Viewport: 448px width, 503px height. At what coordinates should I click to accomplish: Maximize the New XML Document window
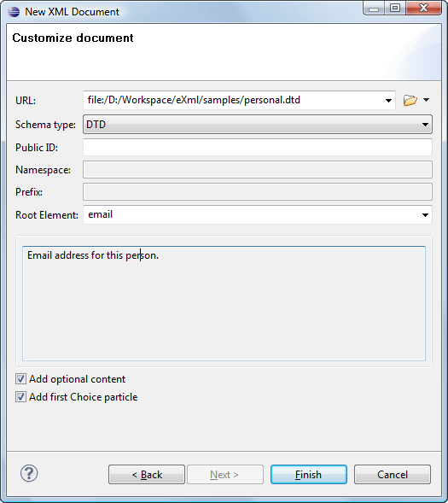pos(395,8)
